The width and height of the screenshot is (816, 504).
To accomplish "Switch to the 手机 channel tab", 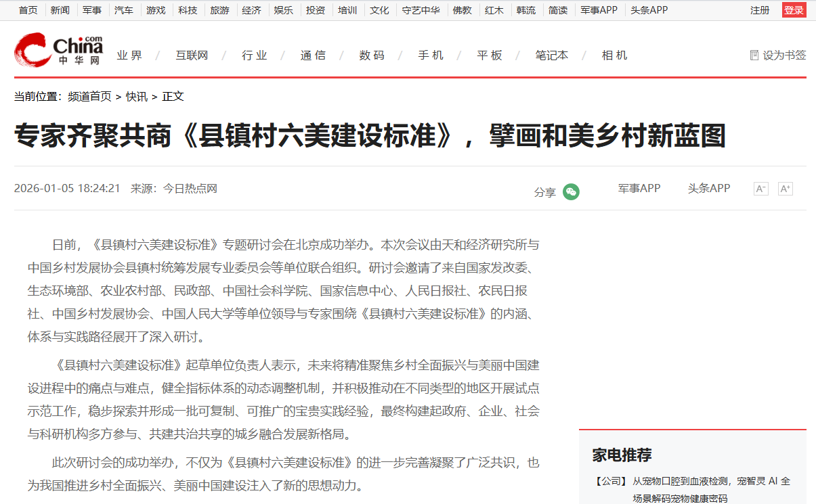I will [430, 55].
